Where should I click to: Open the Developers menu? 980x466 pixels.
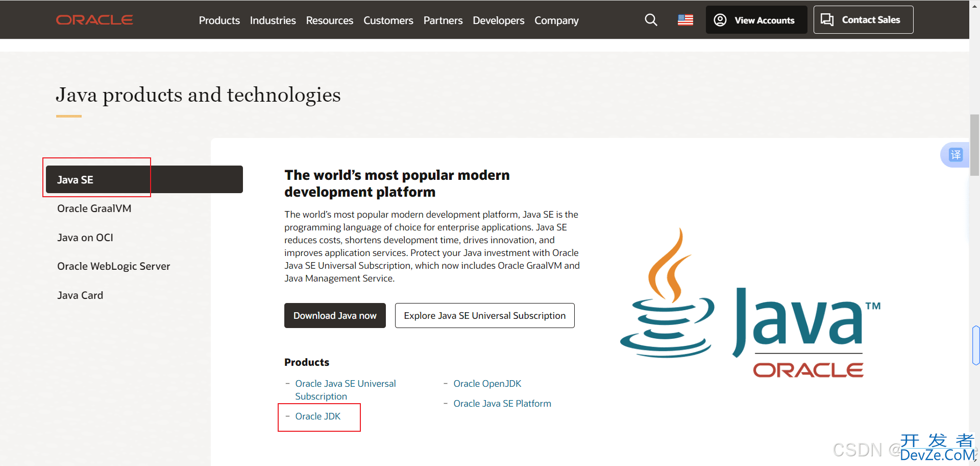tap(498, 20)
